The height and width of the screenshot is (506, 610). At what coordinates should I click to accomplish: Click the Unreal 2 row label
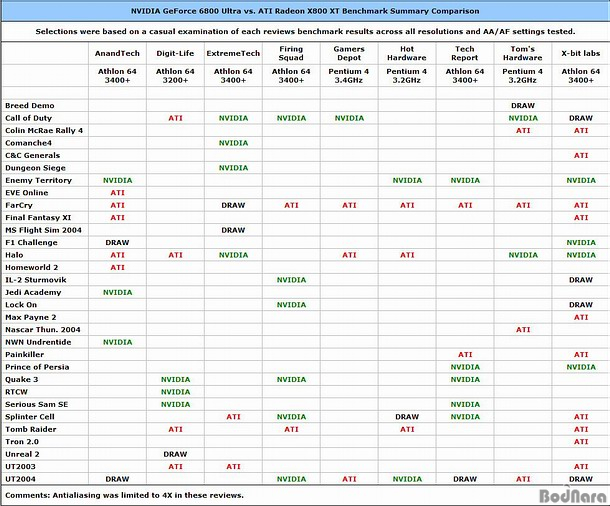pos(22,454)
